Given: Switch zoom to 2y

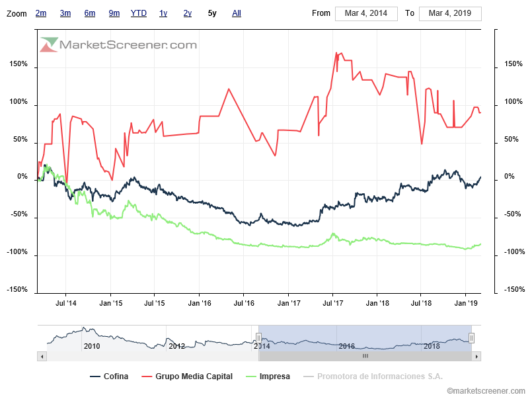Looking at the screenshot, I should pos(188,13).
